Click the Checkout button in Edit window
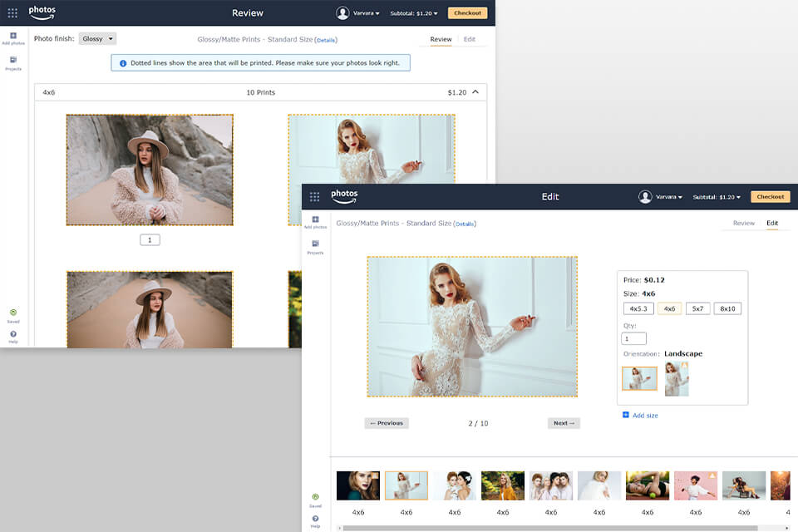The image size is (798, 532). 770,197
